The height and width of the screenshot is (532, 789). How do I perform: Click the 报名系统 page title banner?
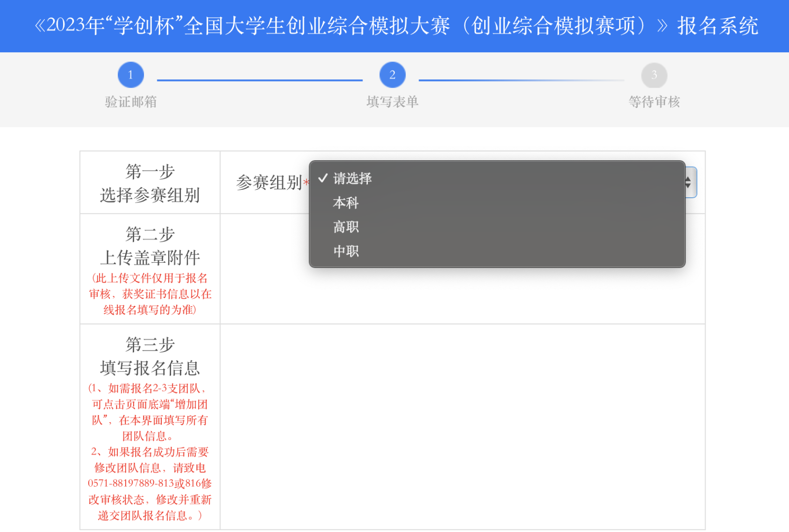394,26
